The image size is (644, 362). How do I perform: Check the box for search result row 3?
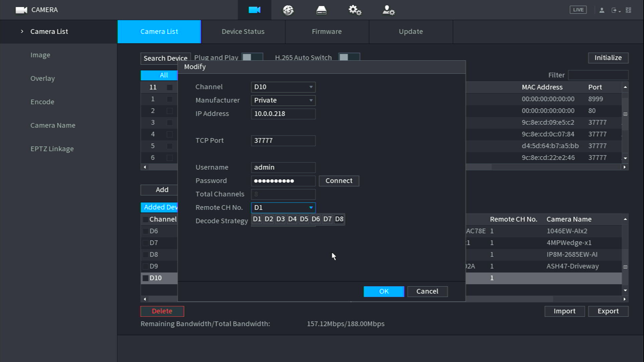(x=170, y=123)
